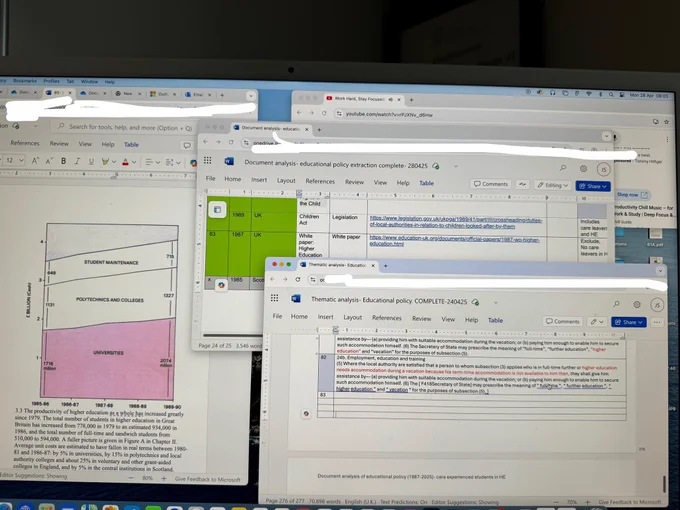
Task: Open font color dropdown arrow in left window
Action: 134,162
